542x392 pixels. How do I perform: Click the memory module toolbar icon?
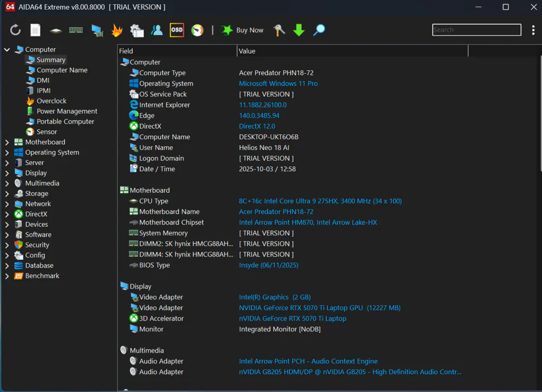[76, 30]
